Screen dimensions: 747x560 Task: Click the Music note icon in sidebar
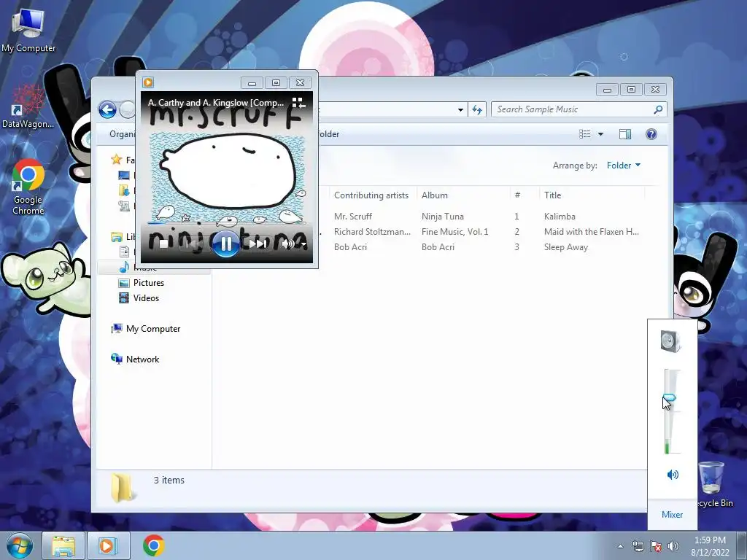(x=124, y=267)
